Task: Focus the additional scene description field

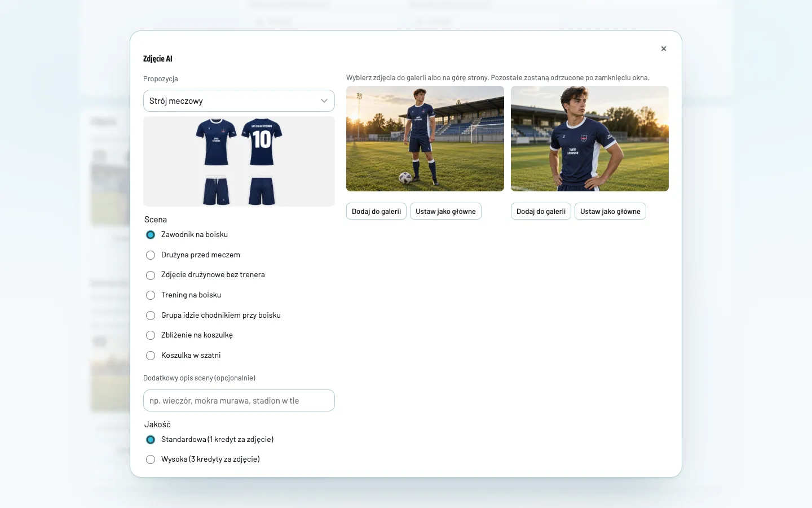Action: [239, 401]
